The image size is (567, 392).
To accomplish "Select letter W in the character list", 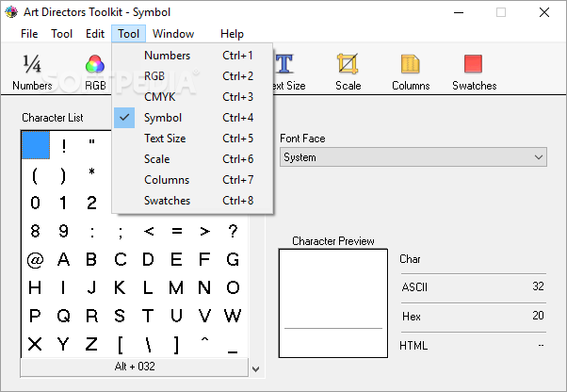I will pos(233,316).
